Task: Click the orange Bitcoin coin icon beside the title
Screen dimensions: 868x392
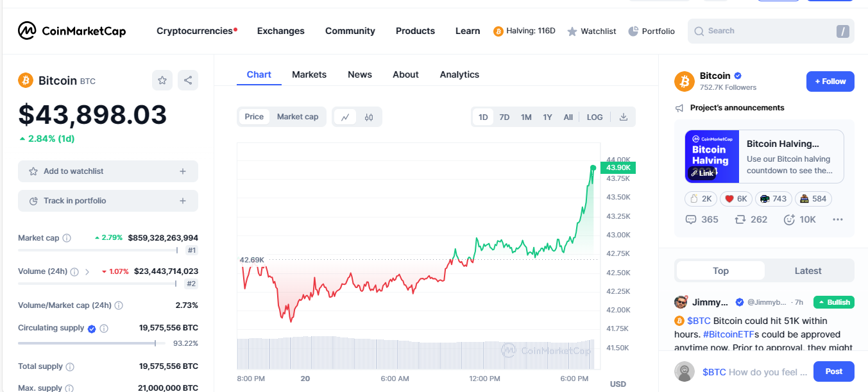Action: (x=26, y=80)
